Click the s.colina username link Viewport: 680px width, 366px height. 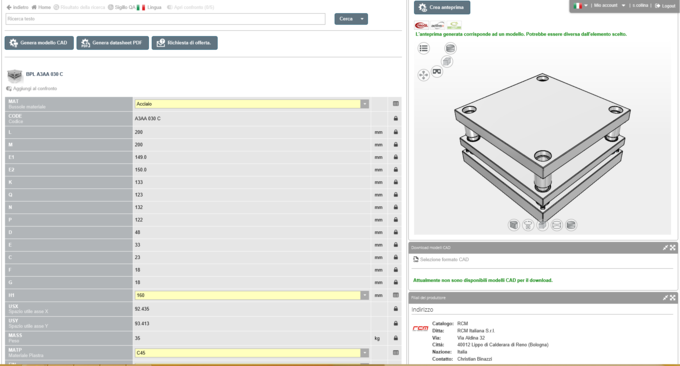pos(640,6)
